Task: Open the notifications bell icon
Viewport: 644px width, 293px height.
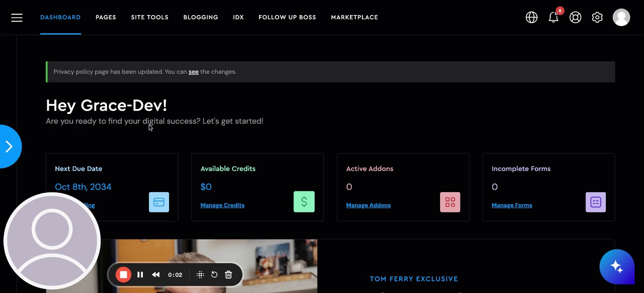Action: point(554,17)
